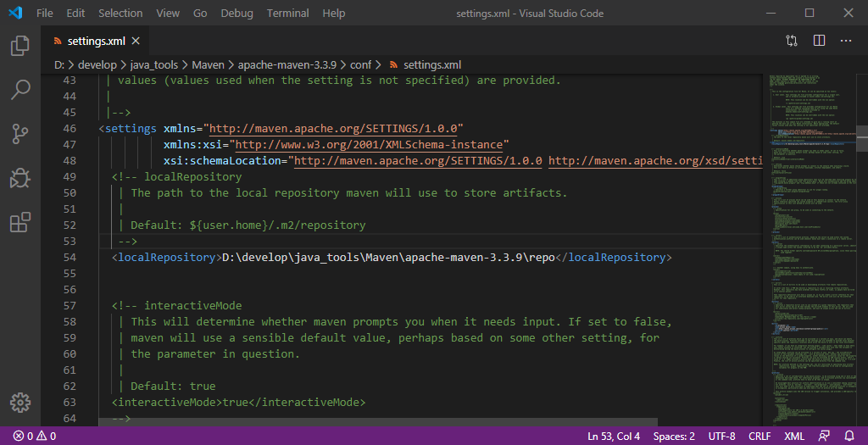868x445 pixels.
Task: Open the File menu
Action: [x=45, y=14]
